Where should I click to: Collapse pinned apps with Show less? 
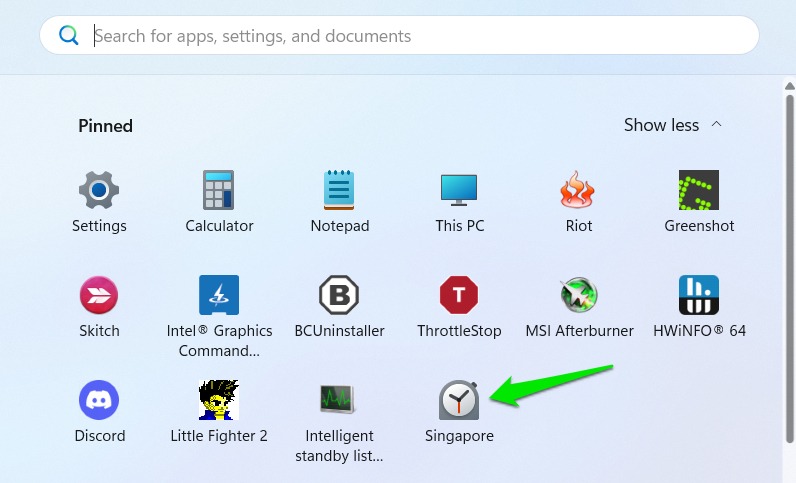(673, 125)
